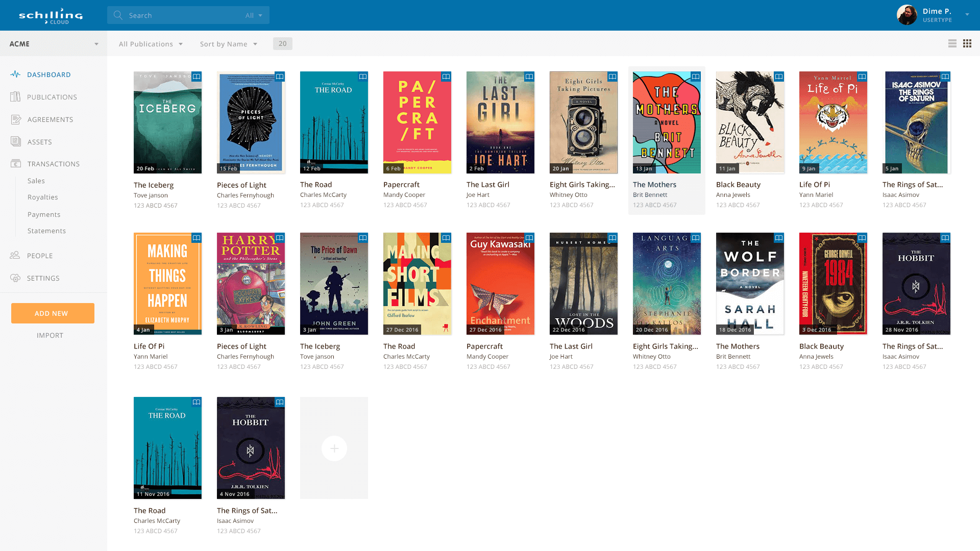
Task: Click the search magnifier icon
Action: click(x=118, y=15)
